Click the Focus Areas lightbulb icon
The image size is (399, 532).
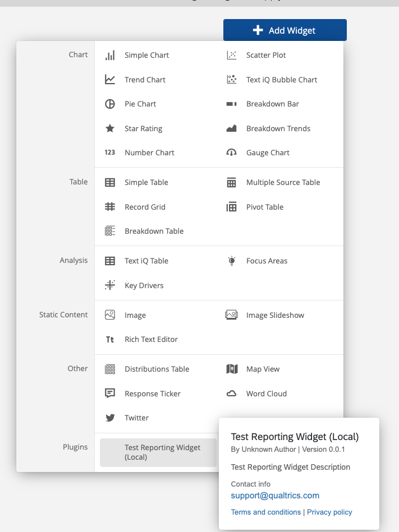[x=232, y=261]
